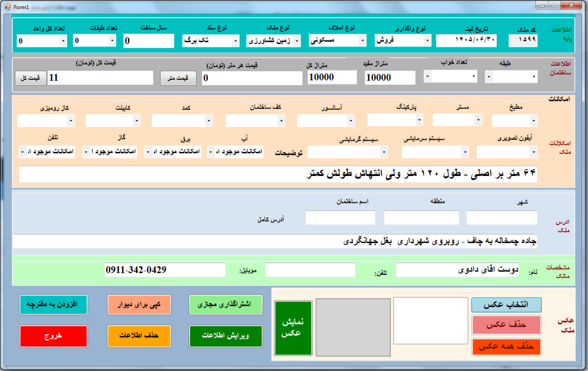588x371 pixels.
Task: Click the نمایش عکس button
Action: (293, 328)
